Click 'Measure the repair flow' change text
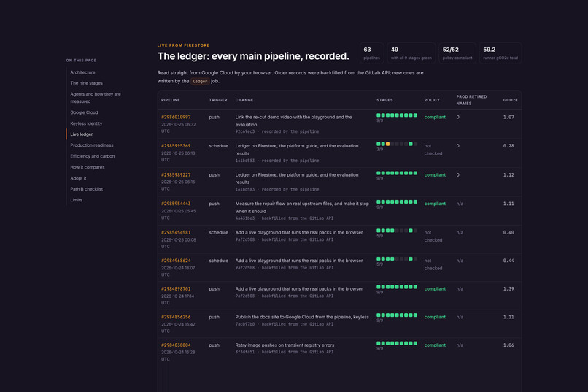The height and width of the screenshot is (392, 588). [302, 207]
